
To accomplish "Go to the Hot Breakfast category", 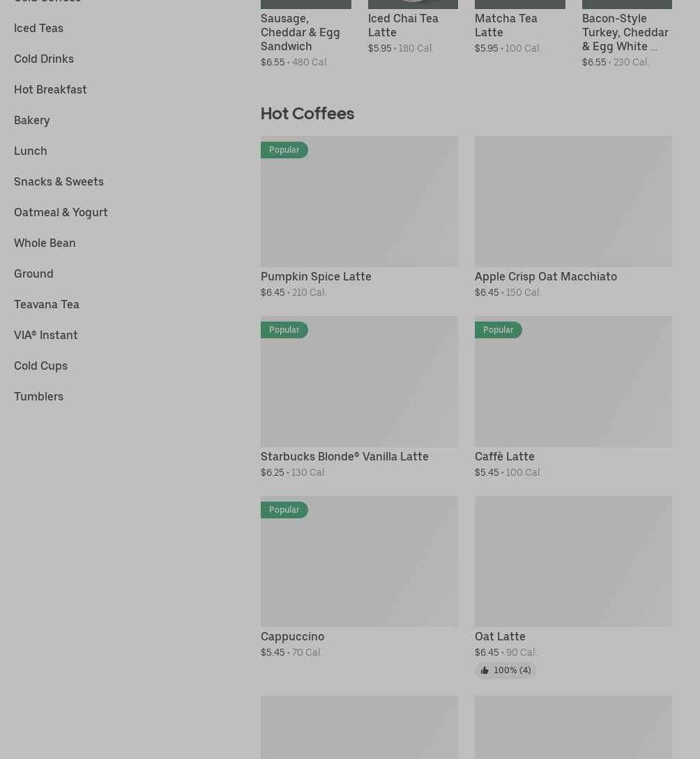I will tap(50, 89).
